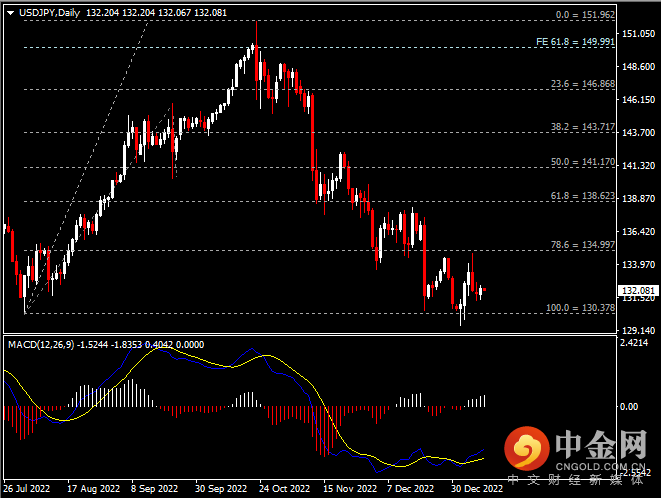Click the 0.00 MACD zero level label
The height and width of the screenshot is (498, 661).
630,407
